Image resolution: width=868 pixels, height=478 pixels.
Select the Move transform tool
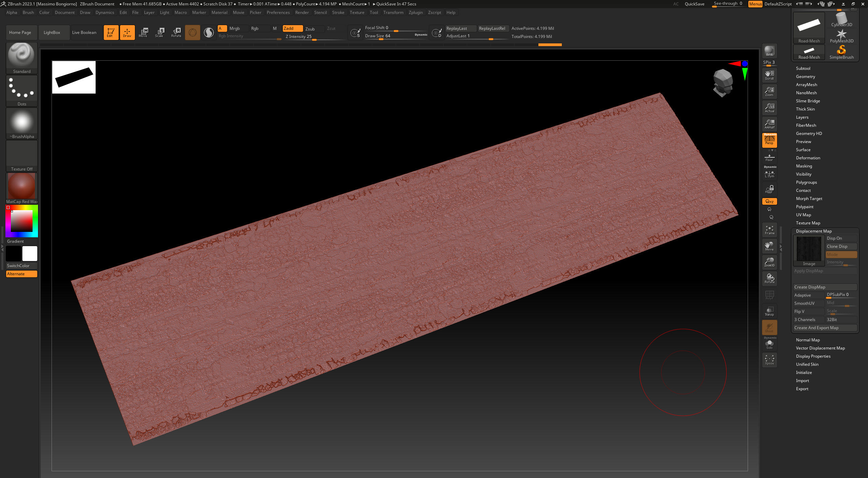(x=143, y=32)
